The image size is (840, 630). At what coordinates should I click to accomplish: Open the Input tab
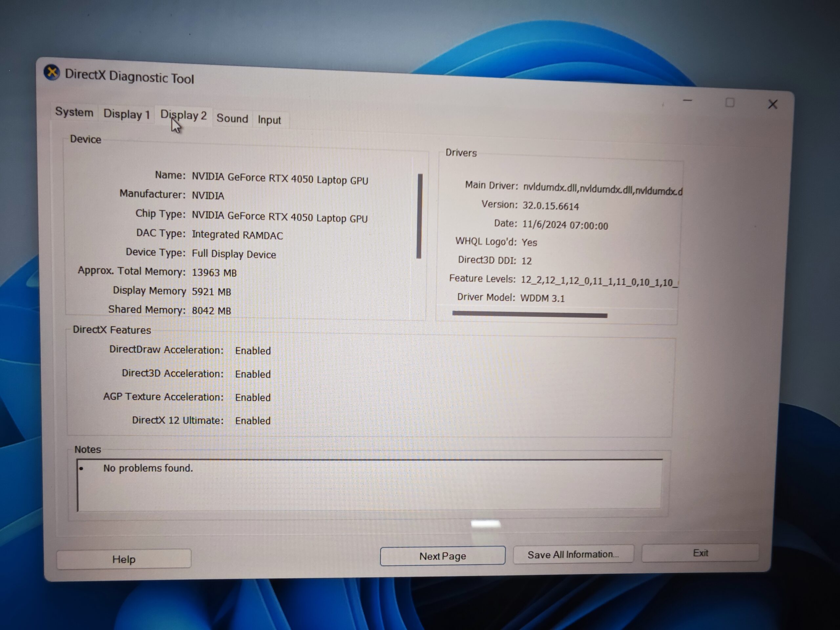pos(269,120)
